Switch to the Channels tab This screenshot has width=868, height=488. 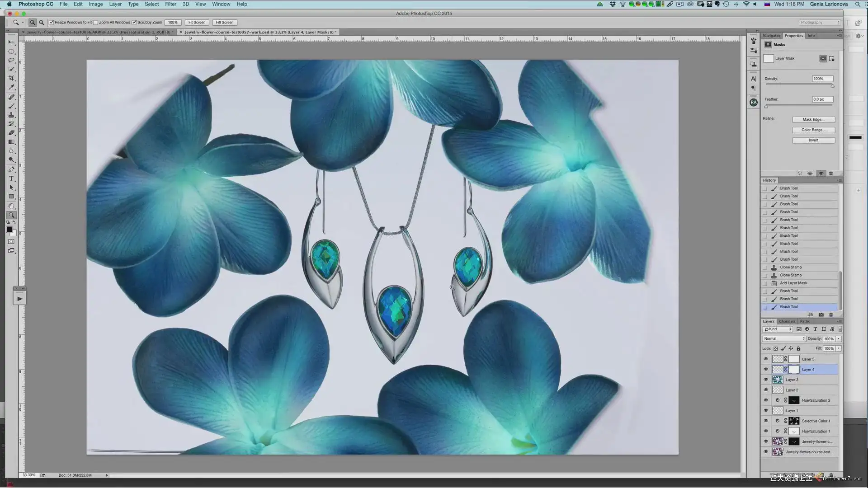[787, 321]
